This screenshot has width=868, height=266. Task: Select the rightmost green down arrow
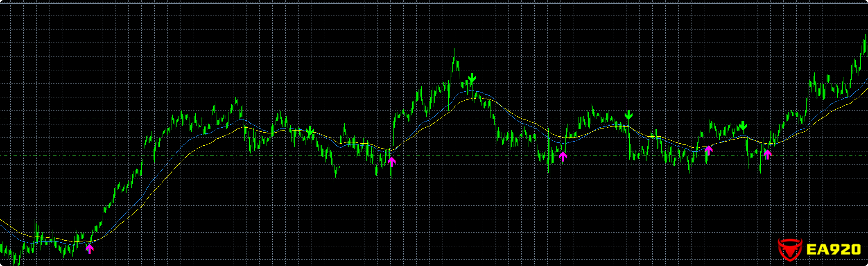744,125
